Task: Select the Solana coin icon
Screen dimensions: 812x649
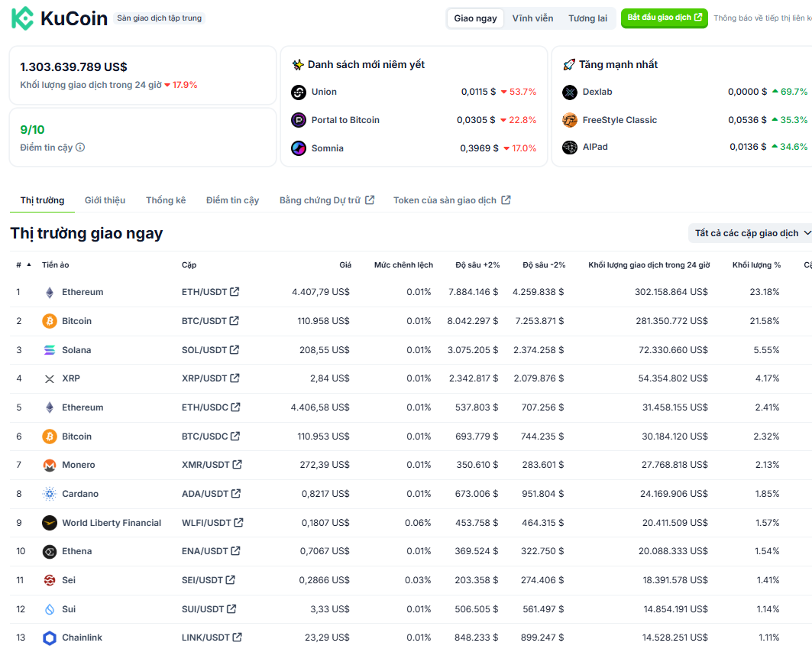Action: [50, 349]
